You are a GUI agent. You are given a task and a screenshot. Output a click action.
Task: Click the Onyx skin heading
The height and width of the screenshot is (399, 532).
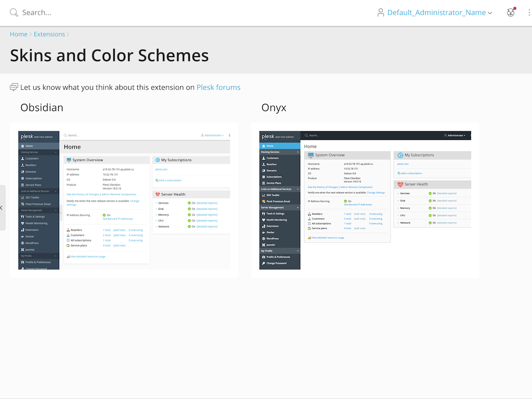pyautogui.click(x=274, y=108)
